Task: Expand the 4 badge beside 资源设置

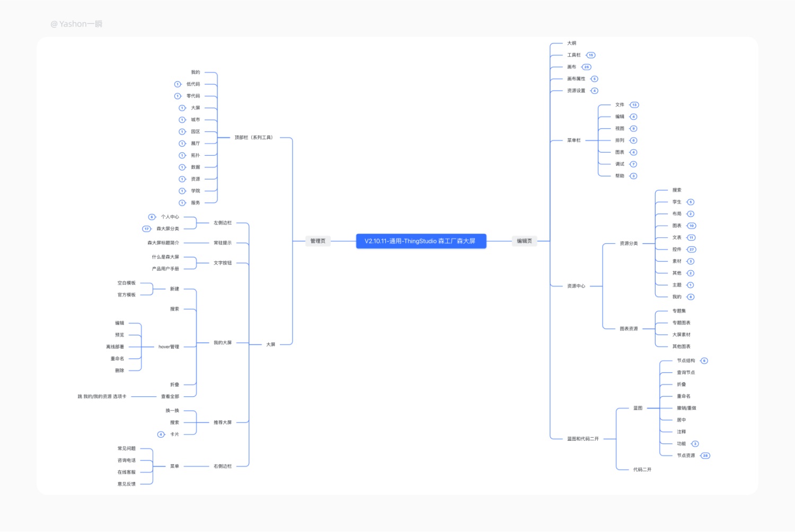Action: [595, 91]
